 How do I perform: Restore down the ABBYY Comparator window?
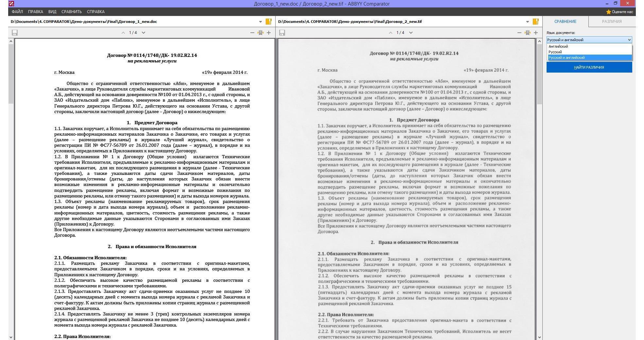click(616, 4)
